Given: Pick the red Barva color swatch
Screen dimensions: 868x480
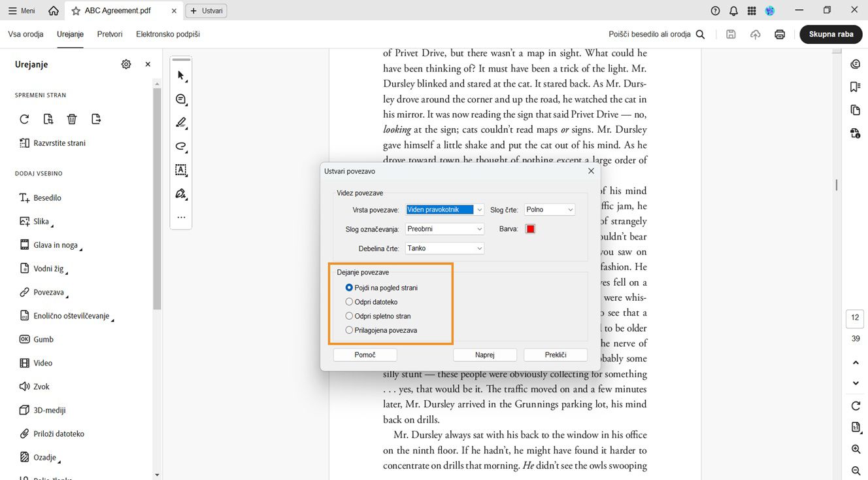Looking at the screenshot, I should [531, 229].
